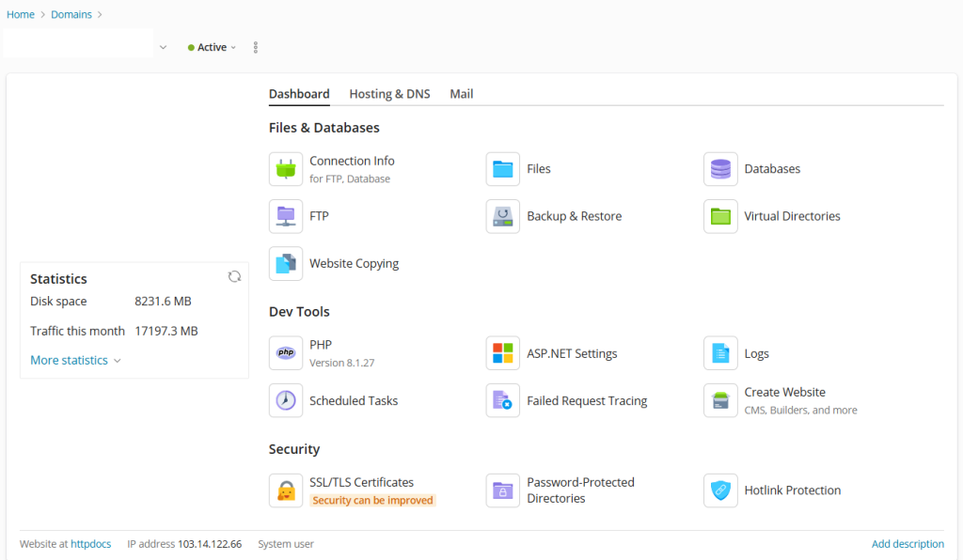This screenshot has height=560, width=963.
Task: Click the SSL/TLS Certificates lock icon
Action: 286,490
